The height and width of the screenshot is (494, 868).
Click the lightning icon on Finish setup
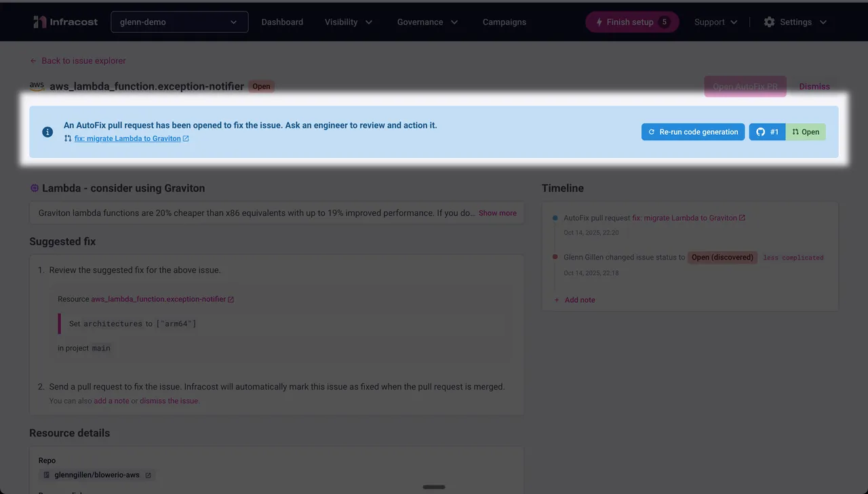pos(599,22)
